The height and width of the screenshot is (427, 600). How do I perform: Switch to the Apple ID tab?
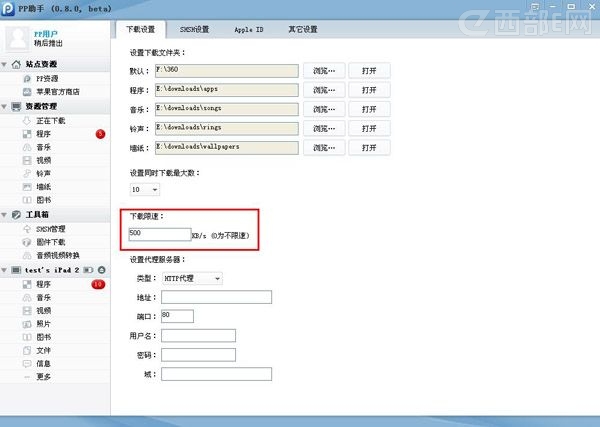tap(249, 29)
